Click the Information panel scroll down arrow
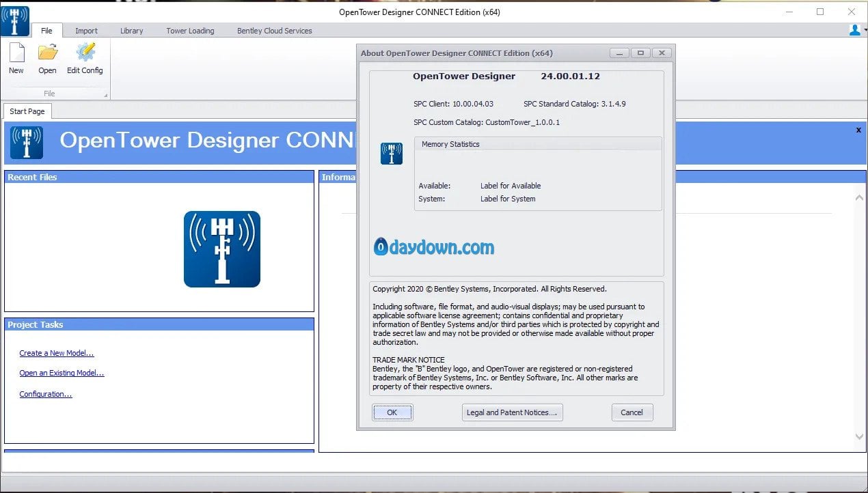 (x=860, y=437)
